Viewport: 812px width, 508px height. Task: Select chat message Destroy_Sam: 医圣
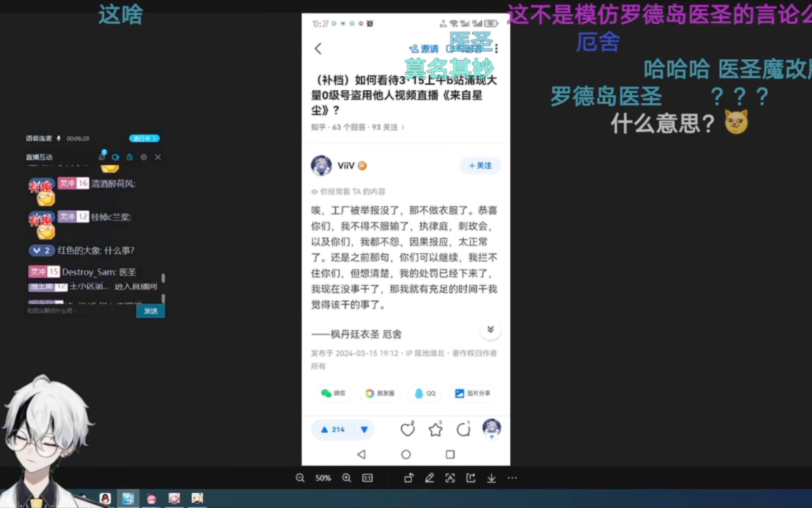tap(82, 272)
